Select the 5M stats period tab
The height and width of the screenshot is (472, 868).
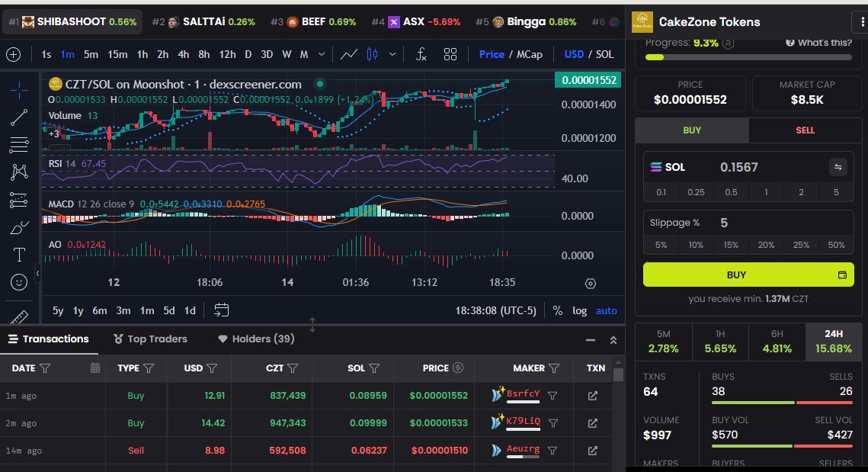pos(663,342)
